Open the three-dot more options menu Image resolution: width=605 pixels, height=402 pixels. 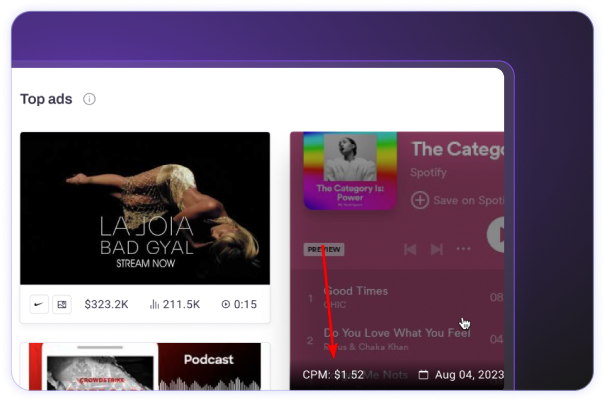(x=463, y=249)
